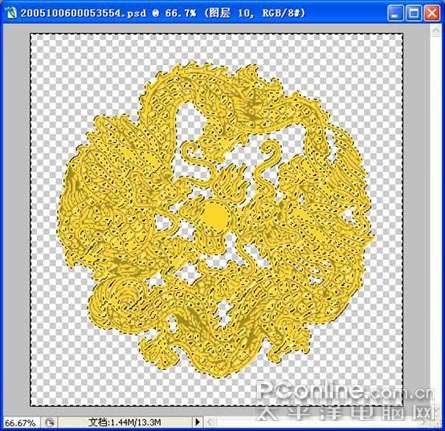
Task: Click the large transparent hole near the dragon's top
Action: click(189, 124)
